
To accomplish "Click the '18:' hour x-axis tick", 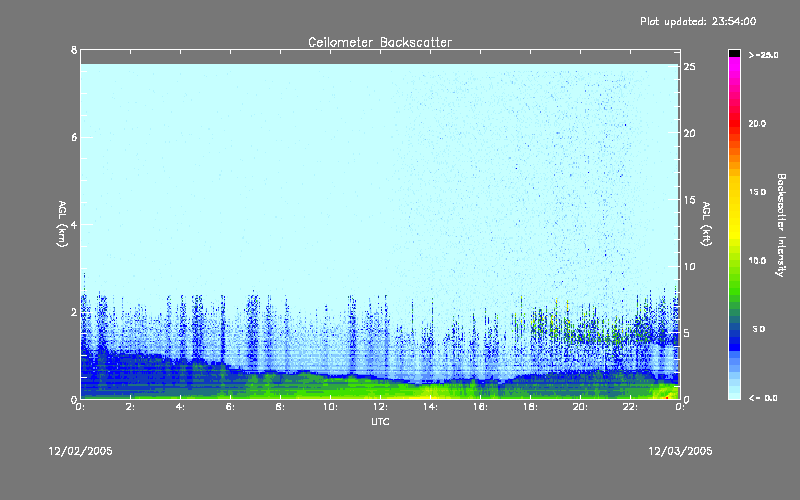I will (530, 407).
